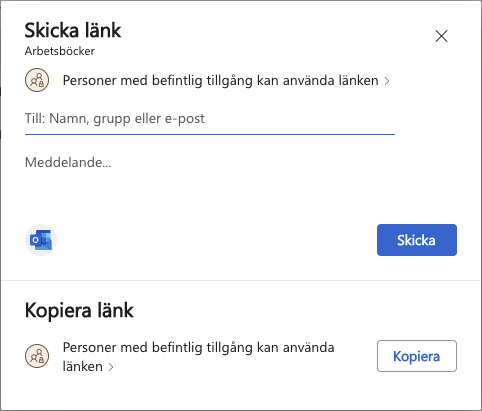Screen dimensions: 482x411
Task: Click the people-lock icon under Arbetsböcker
Action: click(37, 80)
